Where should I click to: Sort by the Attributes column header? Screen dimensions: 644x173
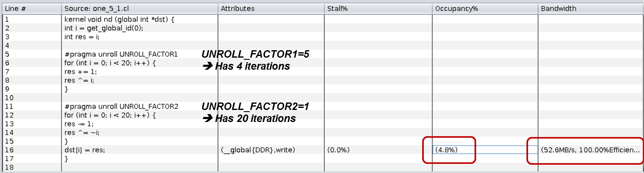coord(238,8)
